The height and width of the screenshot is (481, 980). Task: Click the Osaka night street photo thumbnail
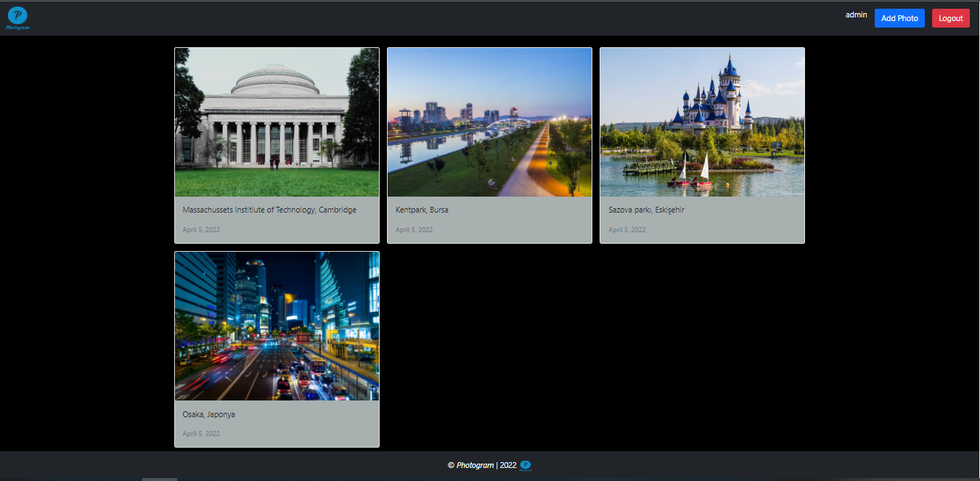click(277, 326)
